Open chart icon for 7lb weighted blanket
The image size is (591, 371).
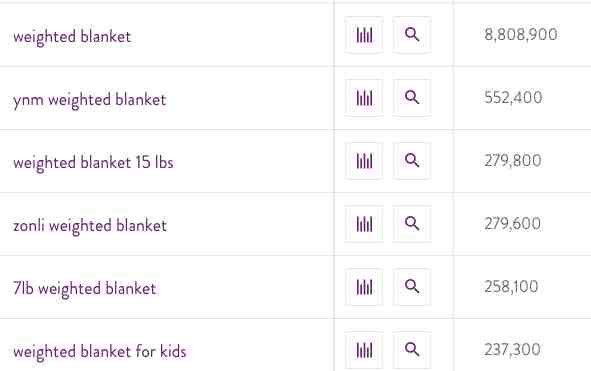[364, 287]
